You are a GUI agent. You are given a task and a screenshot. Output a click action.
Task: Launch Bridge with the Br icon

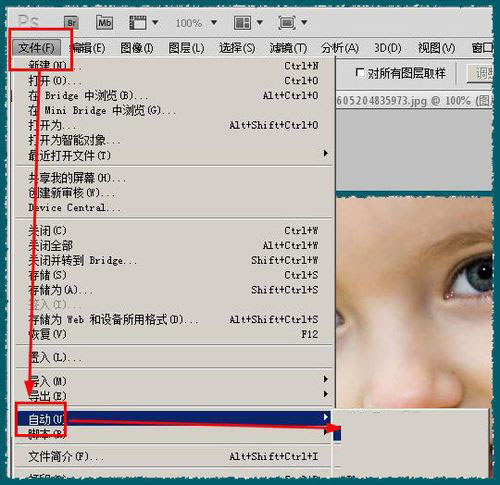point(71,23)
